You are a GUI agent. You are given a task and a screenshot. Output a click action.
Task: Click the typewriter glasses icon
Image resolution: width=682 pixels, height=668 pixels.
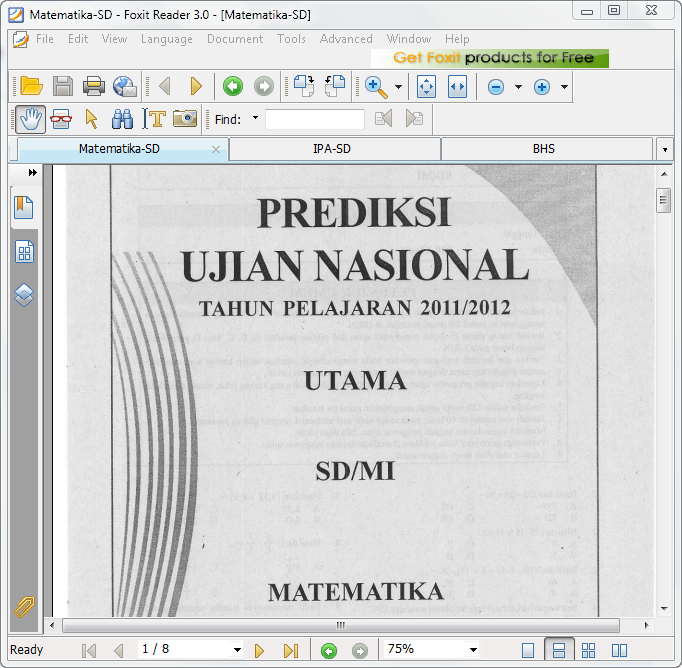61,119
